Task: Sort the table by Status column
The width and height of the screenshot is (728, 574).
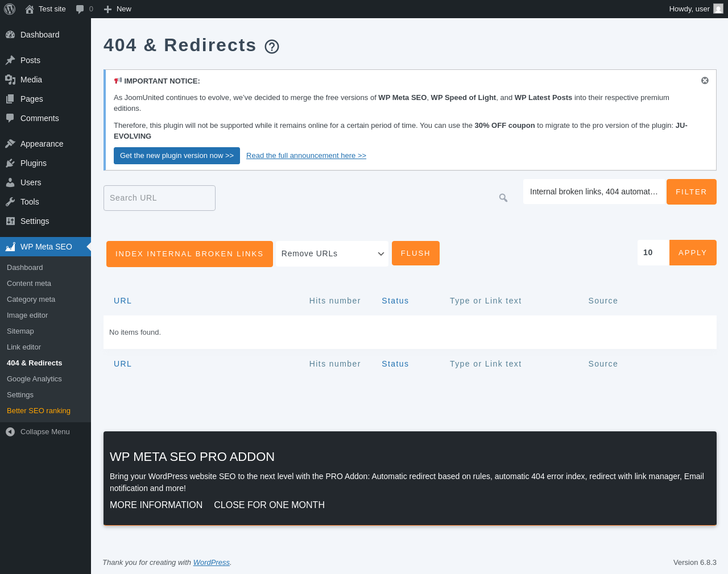Action: pyautogui.click(x=395, y=301)
